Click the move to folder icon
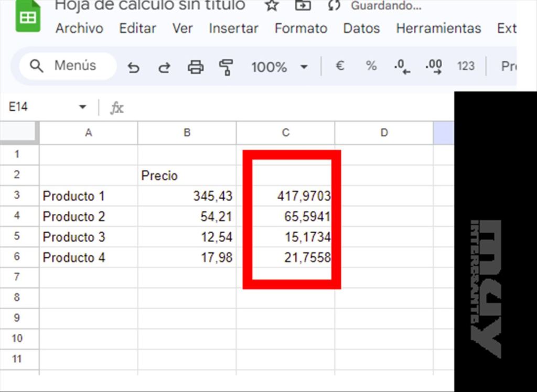The image size is (537, 392). coord(303,6)
